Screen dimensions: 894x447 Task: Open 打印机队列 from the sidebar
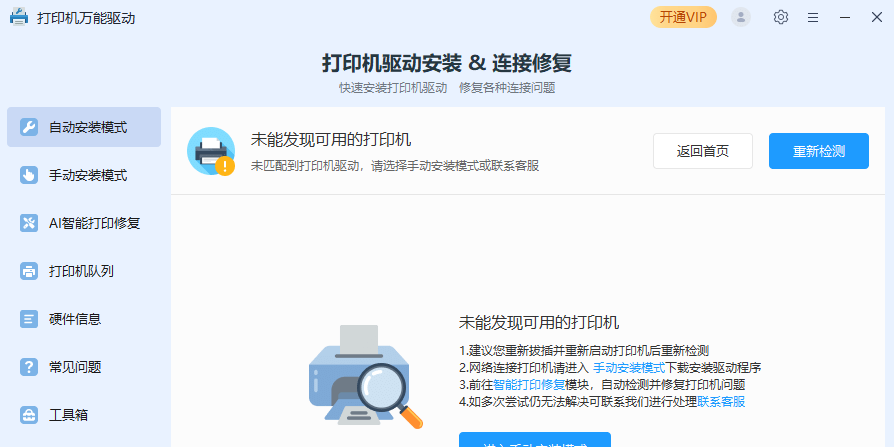(84, 271)
